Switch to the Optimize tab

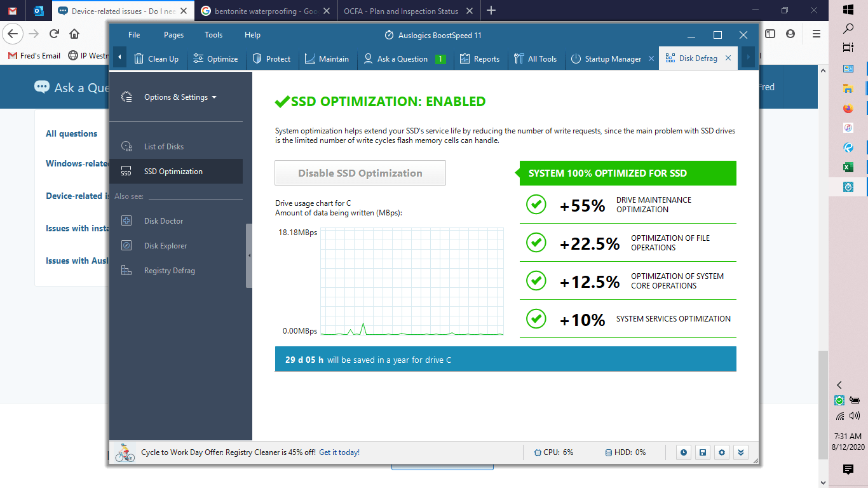[x=215, y=59]
